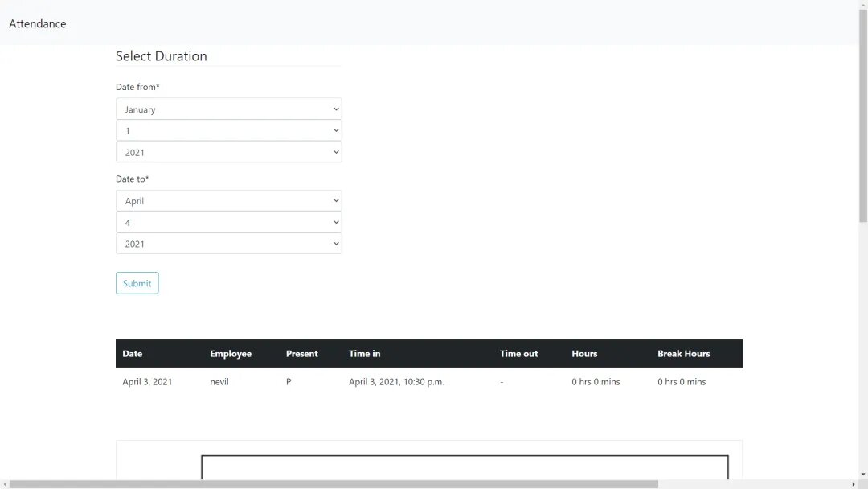Click the vertical scrollbar thumb
Viewport: 868px width, 489px height.
[x=863, y=115]
